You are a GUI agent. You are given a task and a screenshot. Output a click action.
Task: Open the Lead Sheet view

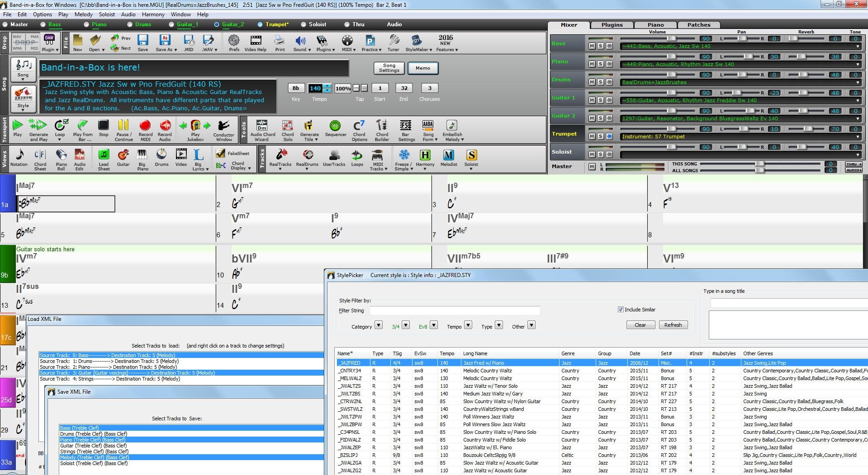(x=104, y=159)
